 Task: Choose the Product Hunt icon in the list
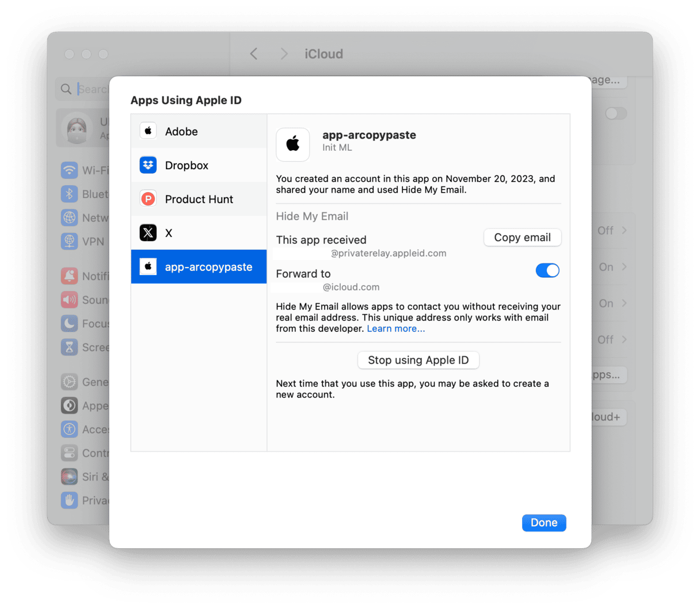coord(148,199)
